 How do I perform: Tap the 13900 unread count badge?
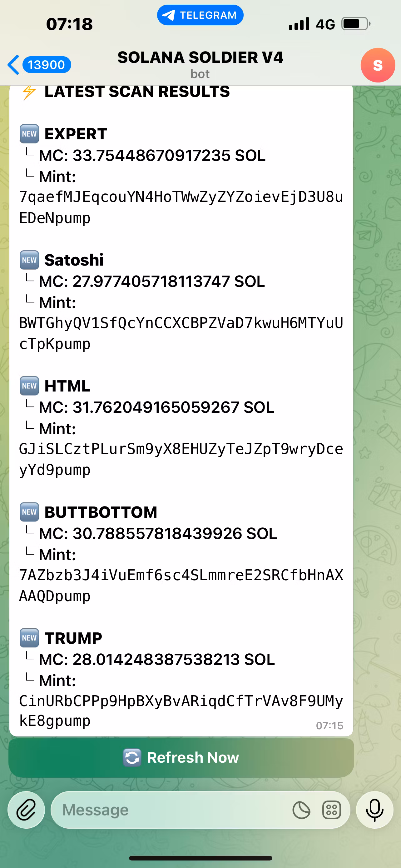(x=47, y=65)
